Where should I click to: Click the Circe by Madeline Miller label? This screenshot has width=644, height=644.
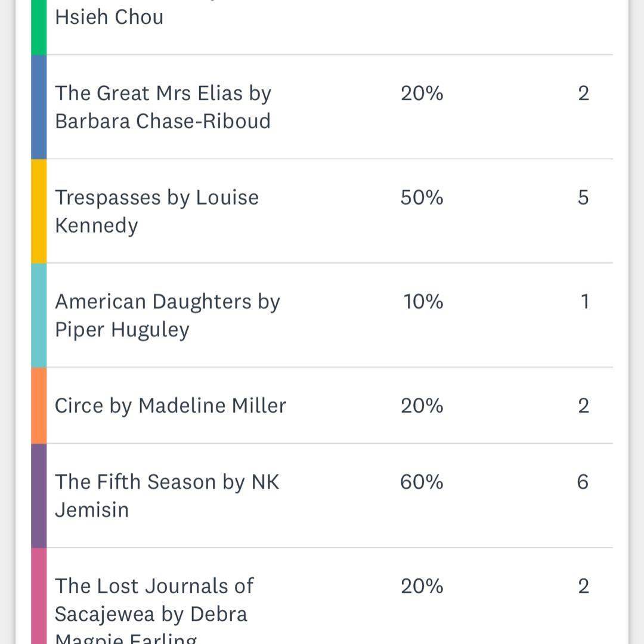point(171,405)
